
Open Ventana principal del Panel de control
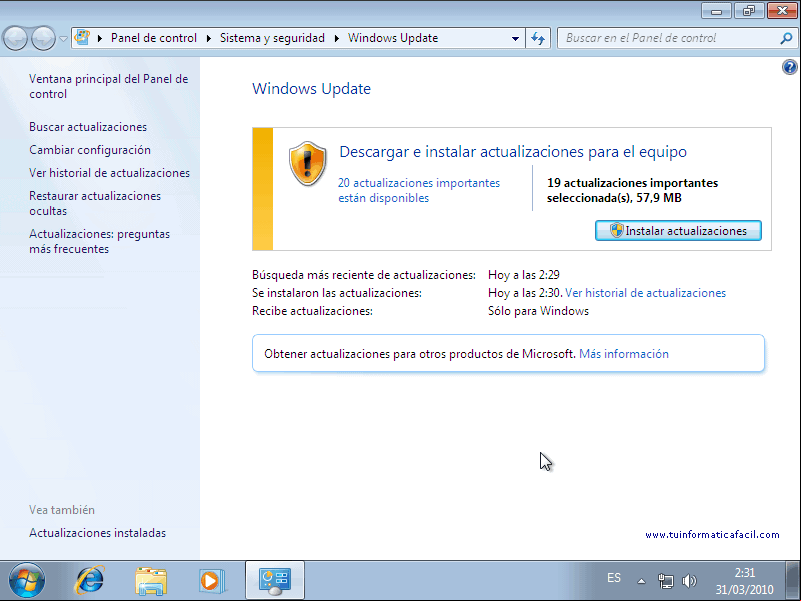(x=108, y=86)
